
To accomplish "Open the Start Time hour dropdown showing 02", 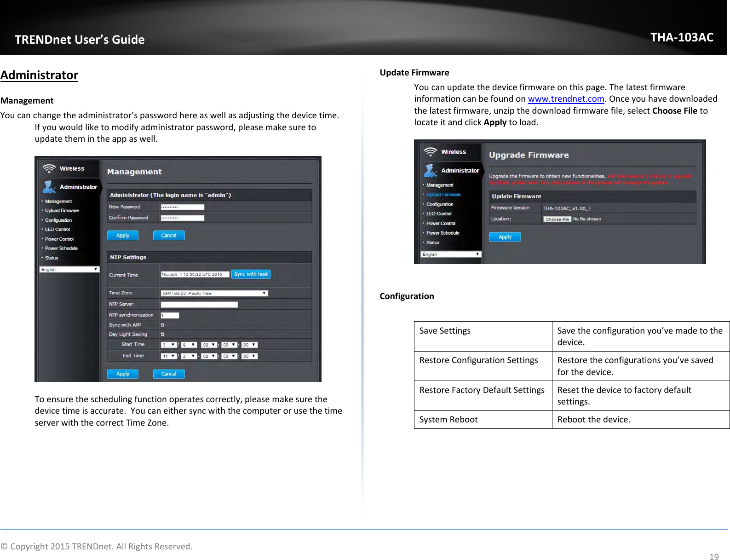I will coord(209,345).
